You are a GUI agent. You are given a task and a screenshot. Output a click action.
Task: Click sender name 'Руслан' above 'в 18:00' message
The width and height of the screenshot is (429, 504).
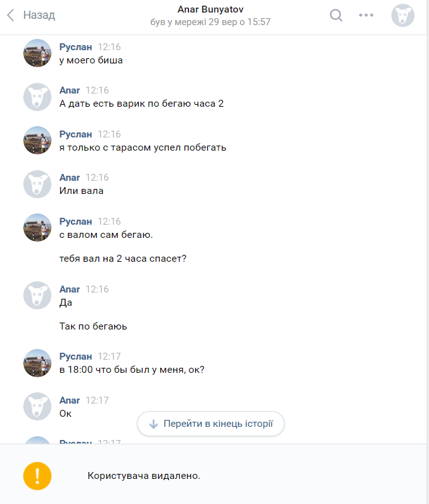point(75,357)
